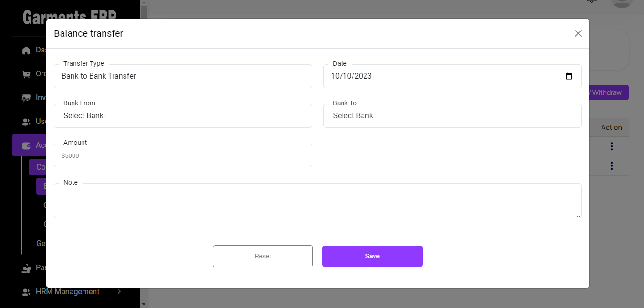
Task: Click the Inventory icon in sidebar
Action: click(27, 98)
